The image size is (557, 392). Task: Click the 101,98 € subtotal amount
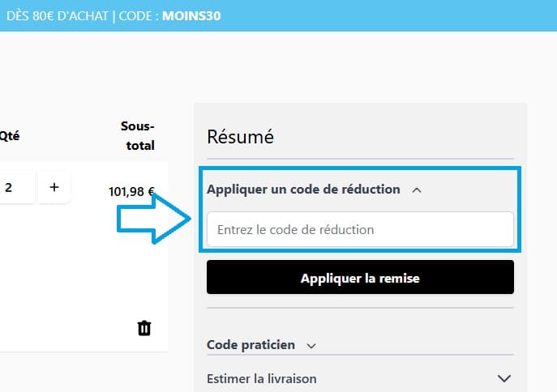pyautogui.click(x=131, y=192)
